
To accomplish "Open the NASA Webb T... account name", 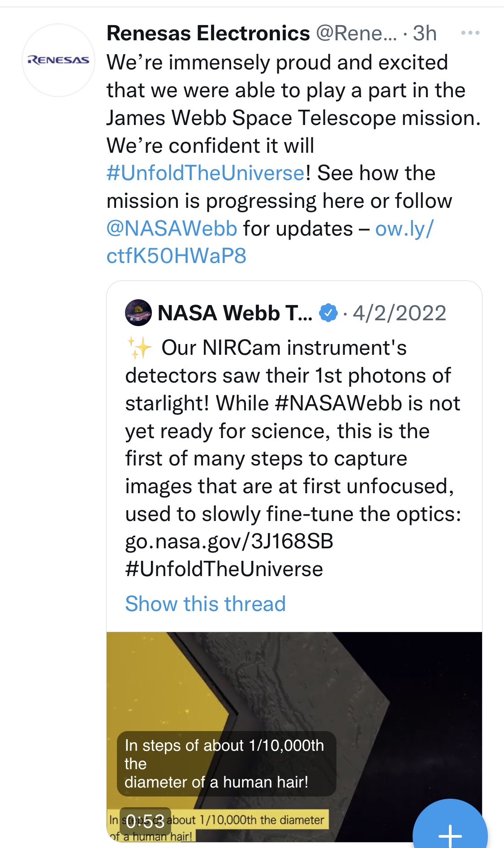I will (235, 313).
